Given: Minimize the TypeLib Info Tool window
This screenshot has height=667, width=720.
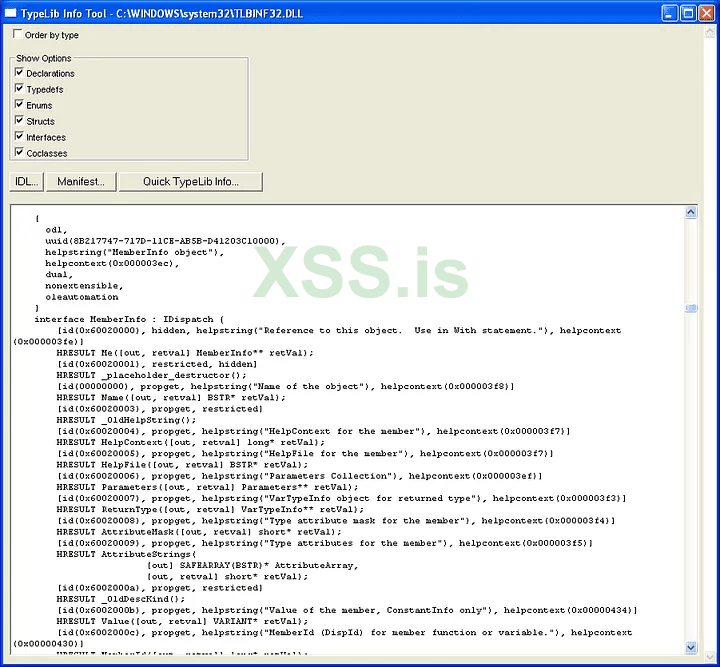Looking at the screenshot, I should tap(669, 13).
